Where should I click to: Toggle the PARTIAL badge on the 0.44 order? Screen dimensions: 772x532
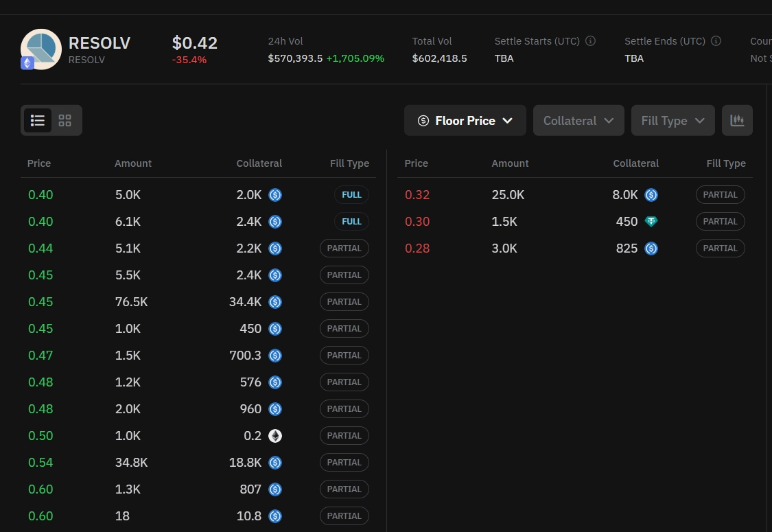tap(344, 248)
